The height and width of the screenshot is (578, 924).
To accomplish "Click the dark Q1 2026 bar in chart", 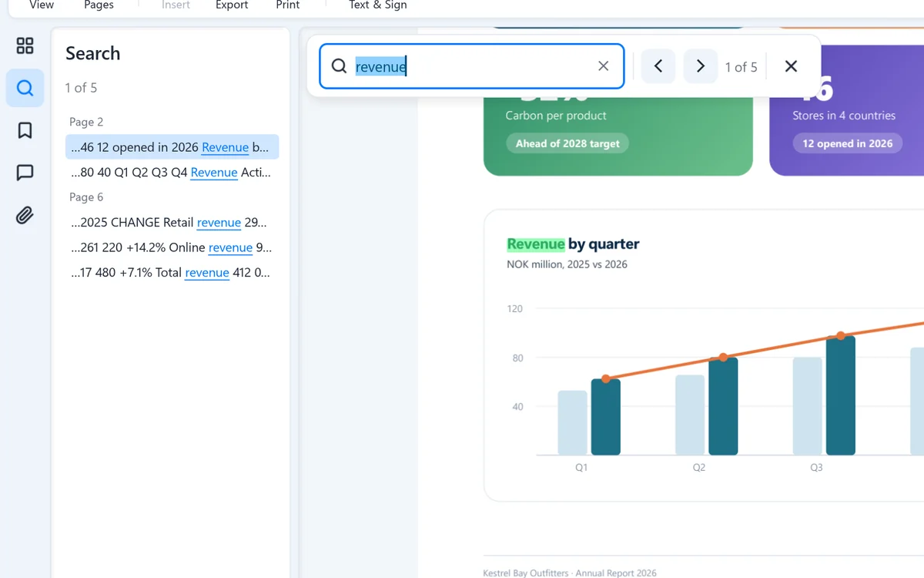I will [606, 417].
